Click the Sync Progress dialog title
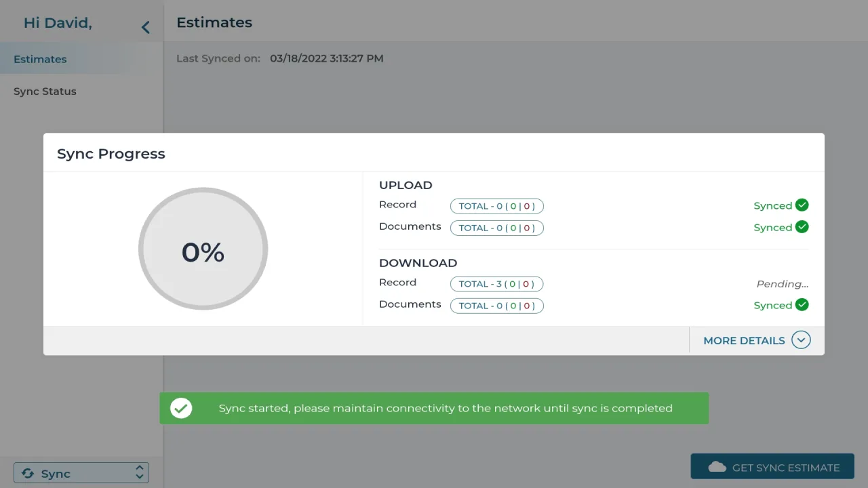868x488 pixels. pyautogui.click(x=111, y=154)
